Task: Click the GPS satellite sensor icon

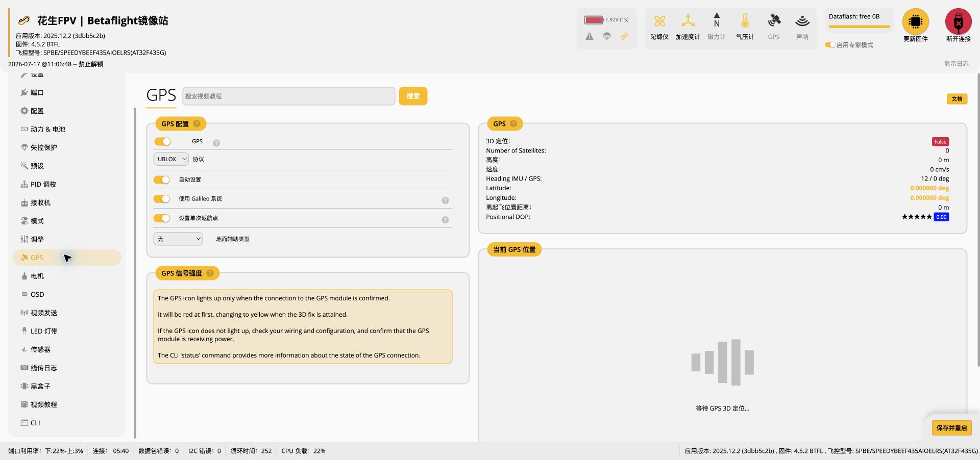Action: [774, 21]
